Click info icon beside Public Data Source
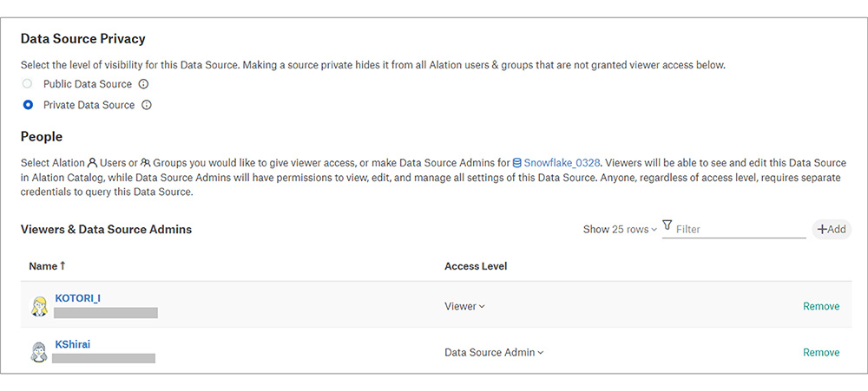Viewport: 868px width, 391px height. coord(144,84)
